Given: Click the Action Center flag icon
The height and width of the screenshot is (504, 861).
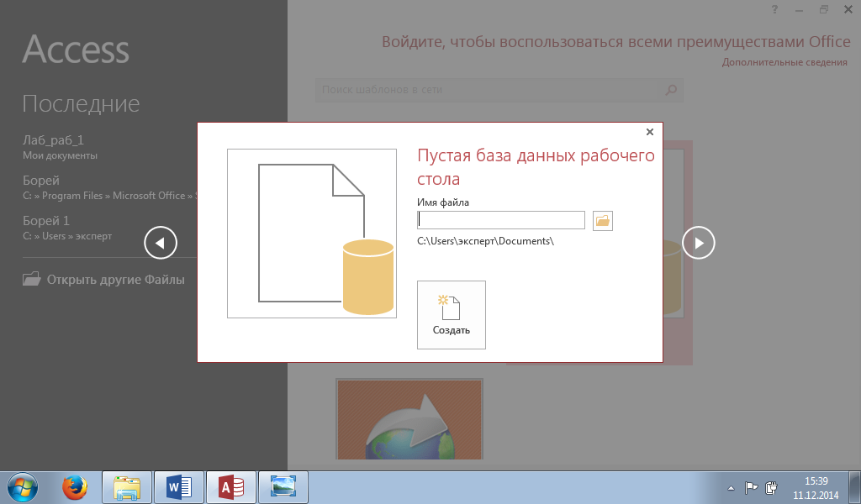Looking at the screenshot, I should tap(751, 487).
